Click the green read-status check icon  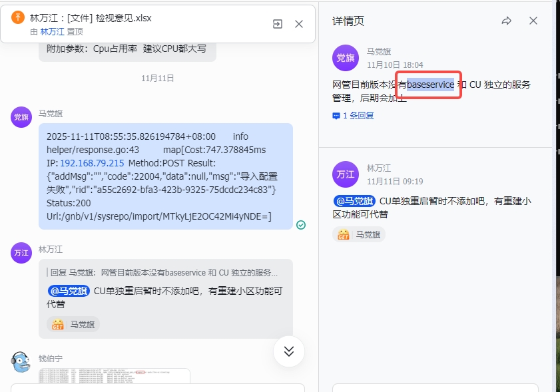301,225
